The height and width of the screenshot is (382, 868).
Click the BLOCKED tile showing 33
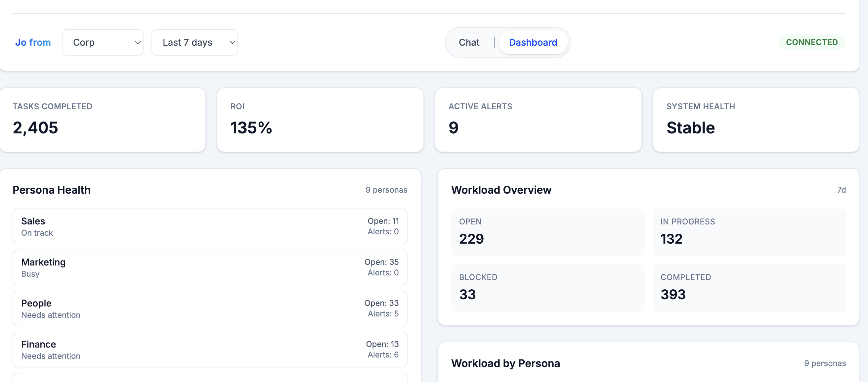[x=547, y=288]
